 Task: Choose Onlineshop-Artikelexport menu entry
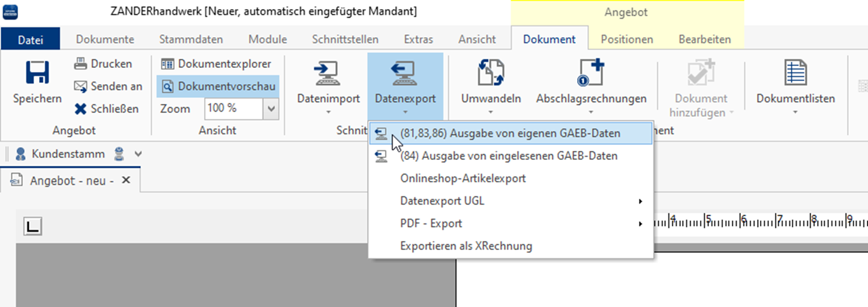(462, 178)
